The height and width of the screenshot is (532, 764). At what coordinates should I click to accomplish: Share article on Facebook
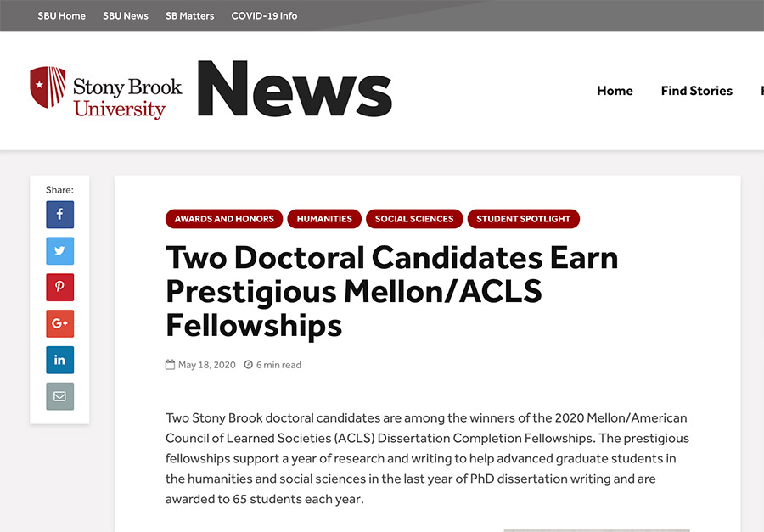point(60,215)
